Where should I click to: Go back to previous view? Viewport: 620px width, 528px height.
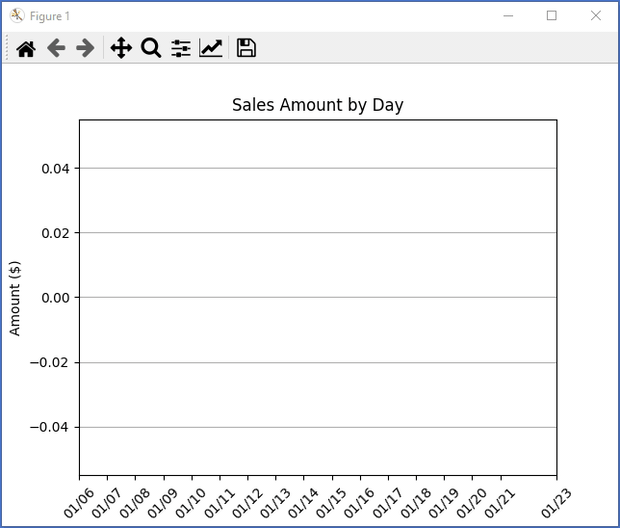click(56, 48)
